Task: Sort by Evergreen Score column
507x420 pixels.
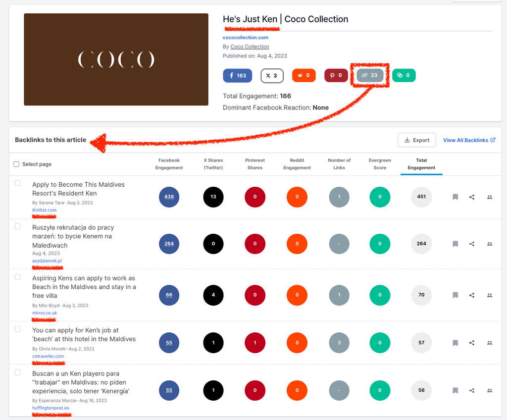Action: tap(380, 164)
